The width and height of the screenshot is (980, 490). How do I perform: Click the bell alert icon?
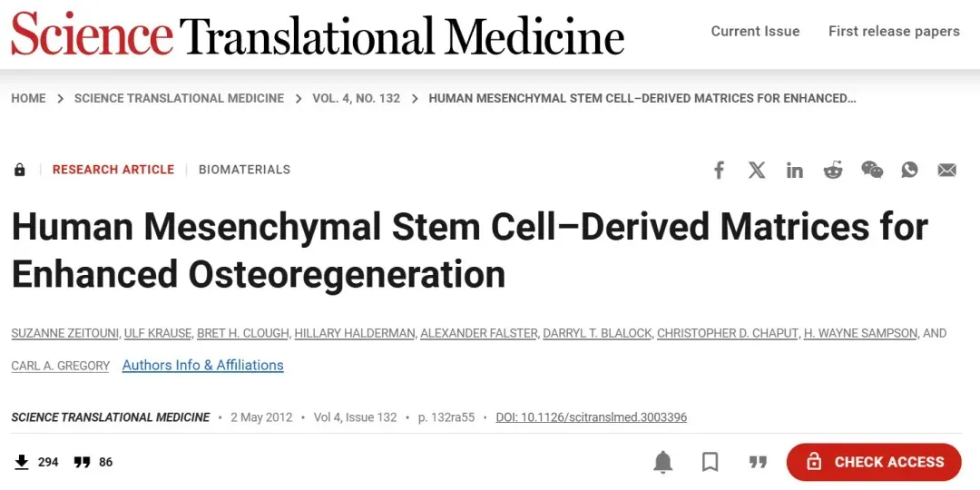pyautogui.click(x=662, y=463)
